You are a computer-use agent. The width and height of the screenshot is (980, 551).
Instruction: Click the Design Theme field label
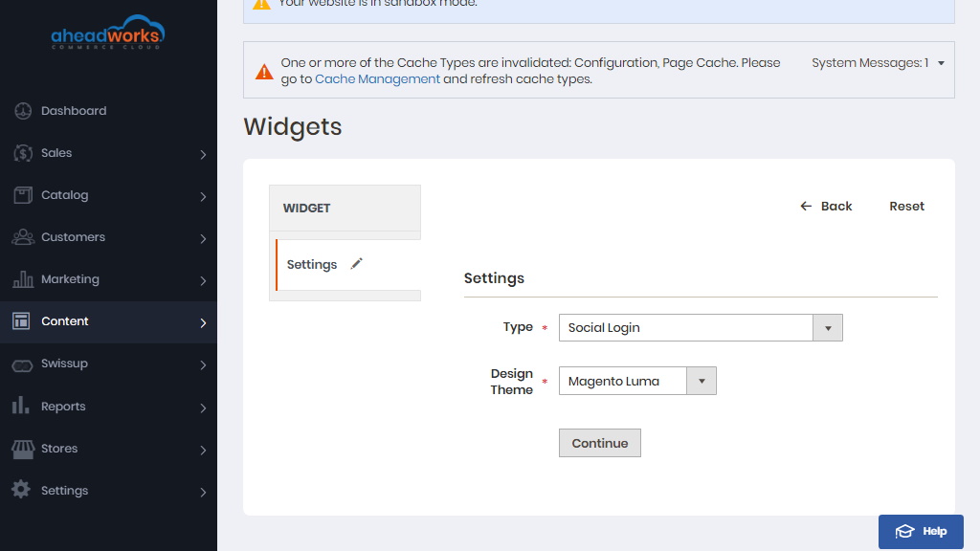point(512,382)
